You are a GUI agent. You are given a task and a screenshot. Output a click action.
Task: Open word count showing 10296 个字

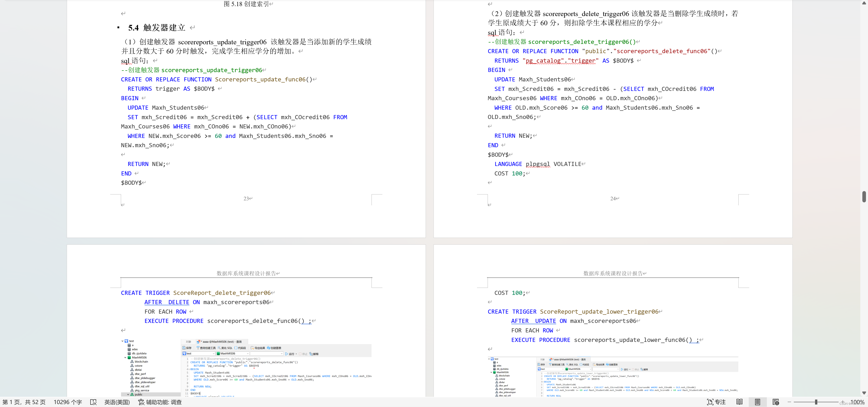68,402
